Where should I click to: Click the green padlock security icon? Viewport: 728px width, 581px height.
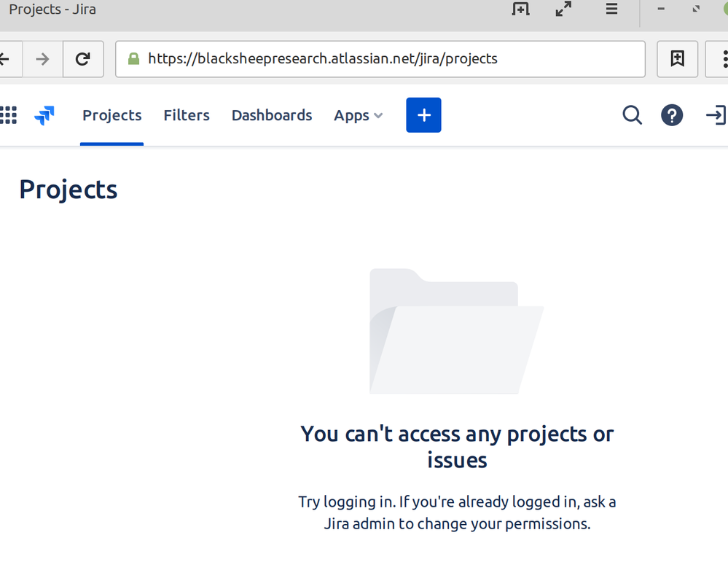tap(133, 58)
